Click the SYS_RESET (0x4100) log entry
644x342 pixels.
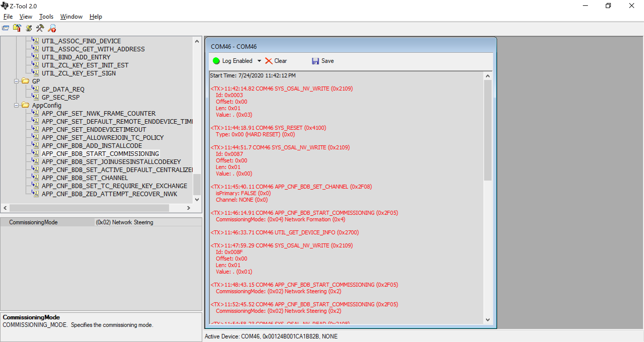(x=268, y=128)
